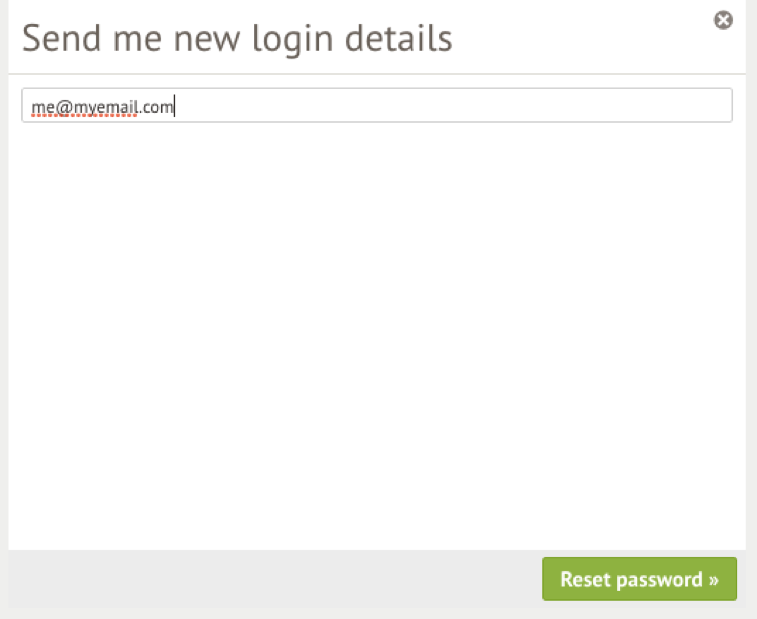The height and width of the screenshot is (619, 757).
Task: Place cursor in the typed me@myemail.com text
Action: pyautogui.click(x=102, y=107)
